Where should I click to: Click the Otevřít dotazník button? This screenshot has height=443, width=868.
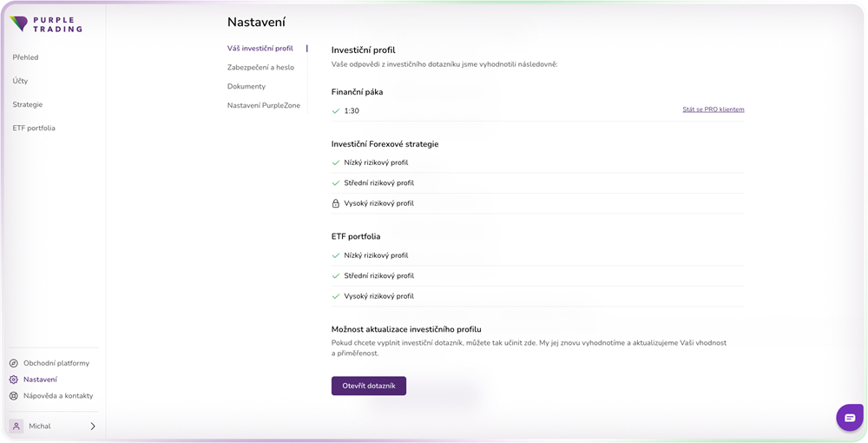369,386
